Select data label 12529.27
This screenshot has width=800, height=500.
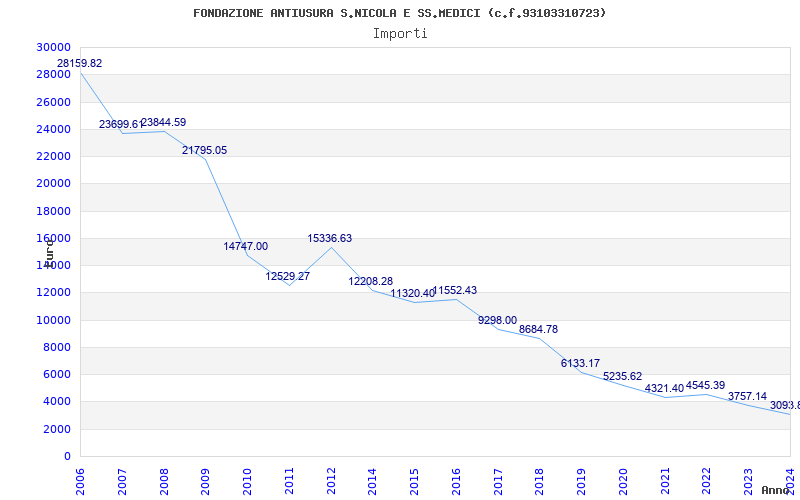click(x=288, y=277)
